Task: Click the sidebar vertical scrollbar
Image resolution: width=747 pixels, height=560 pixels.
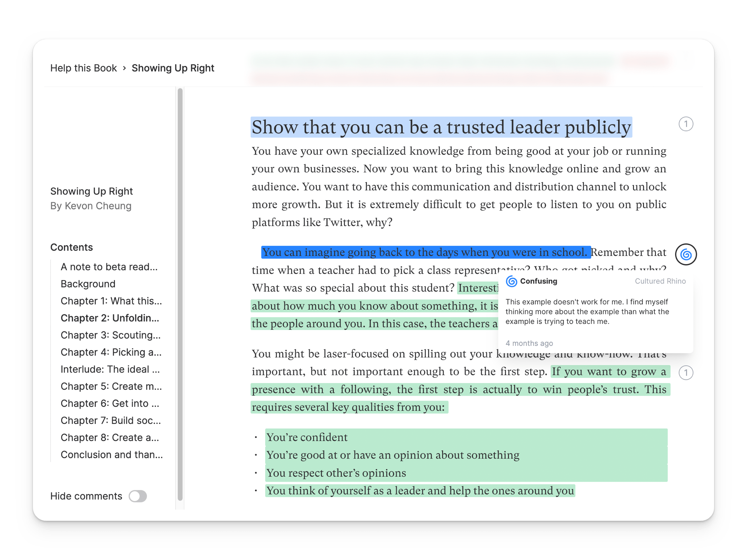Action: coord(180,294)
